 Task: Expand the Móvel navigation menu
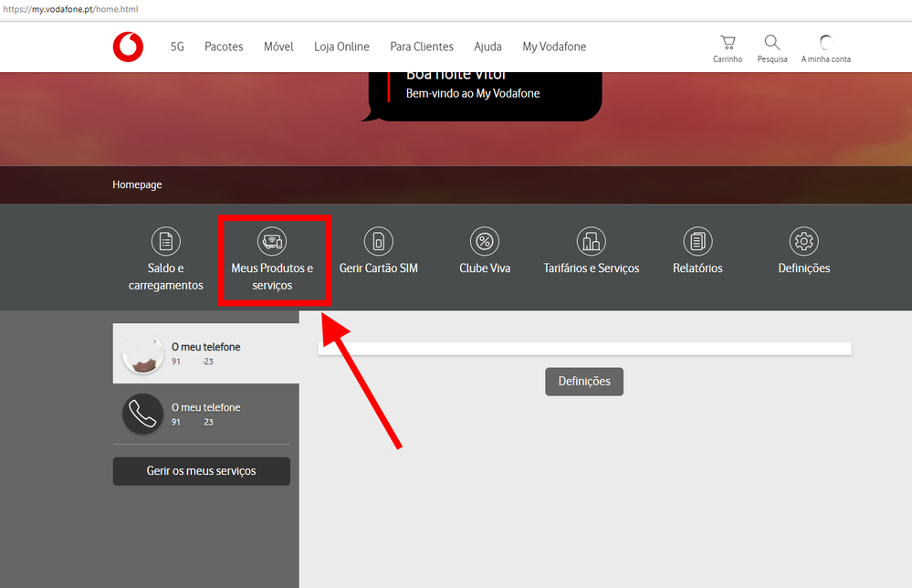[278, 47]
